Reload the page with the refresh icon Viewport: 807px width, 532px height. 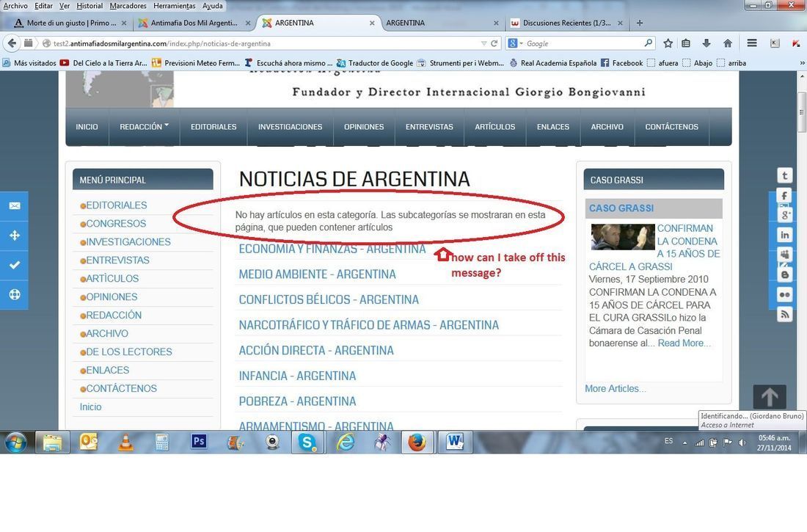494,43
